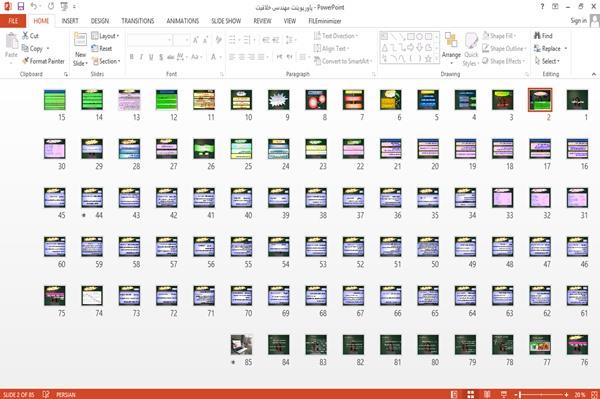Viewport: 600px width, 399px height.
Task: Click the Redo icon in title bar
Action: pyautogui.click(x=51, y=7)
